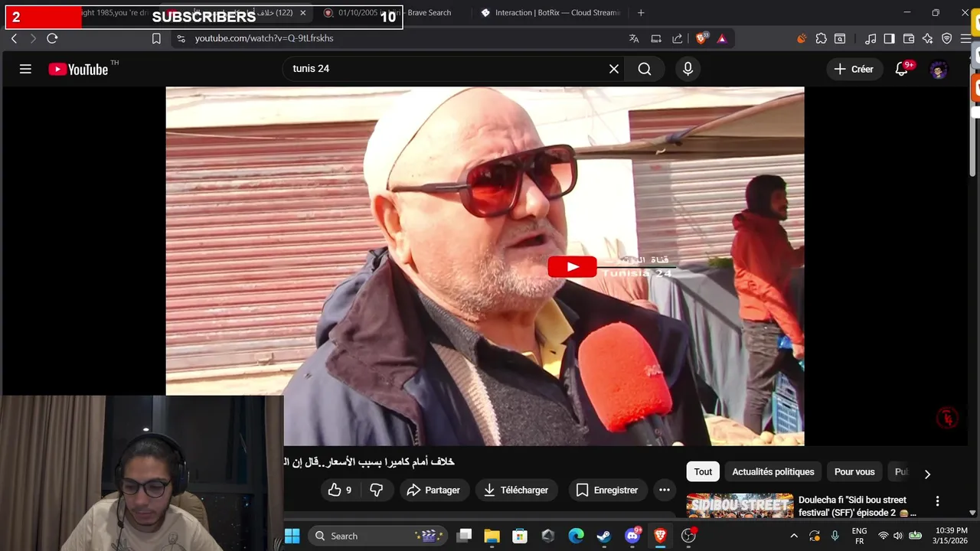Image resolution: width=980 pixels, height=551 pixels.
Task: Launch Microsoft Edge from taskbar
Action: 576,536
